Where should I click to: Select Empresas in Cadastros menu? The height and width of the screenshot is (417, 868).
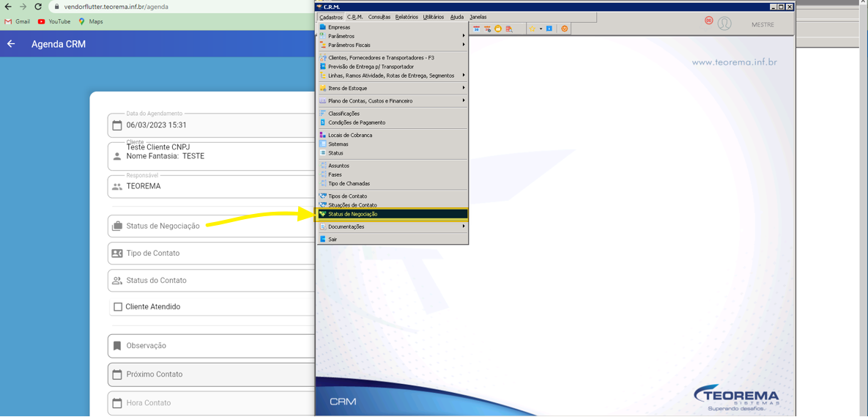coord(392,27)
